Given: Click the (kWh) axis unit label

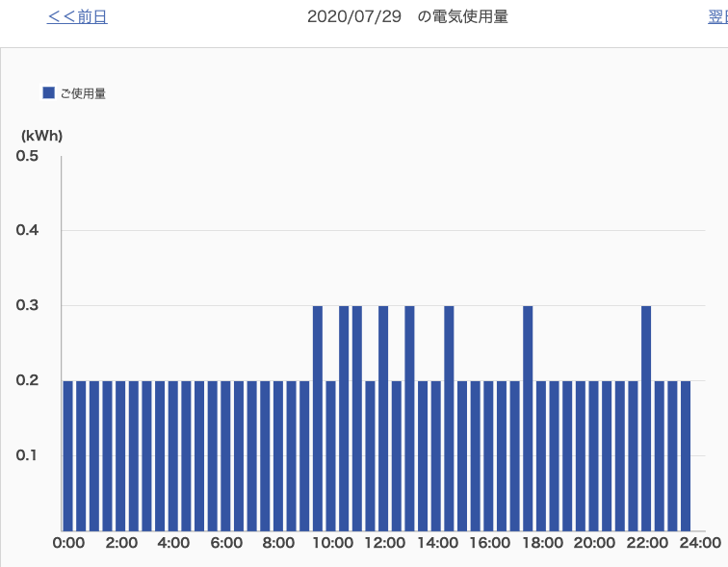Looking at the screenshot, I should tap(41, 136).
